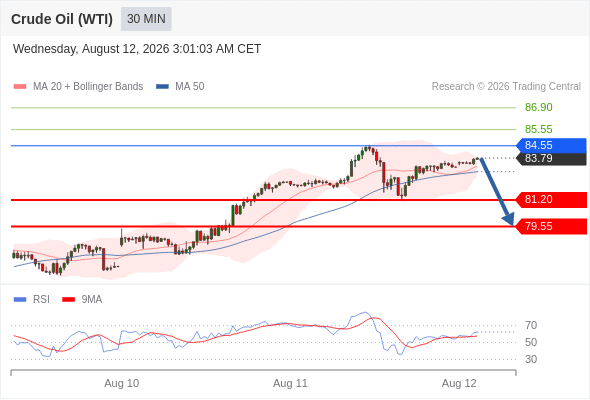Toggle MA 20 + Bollinger Bands legend
Screen dimensions: 590x400
point(78,87)
